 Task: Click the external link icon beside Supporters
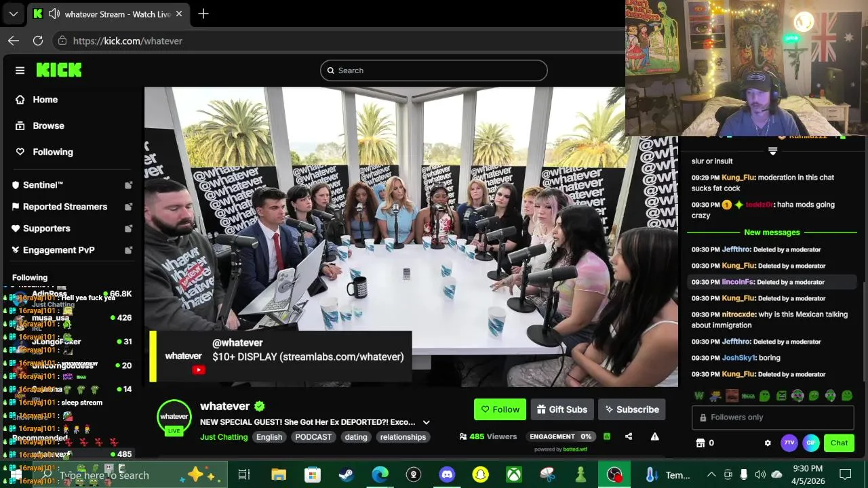(x=128, y=228)
